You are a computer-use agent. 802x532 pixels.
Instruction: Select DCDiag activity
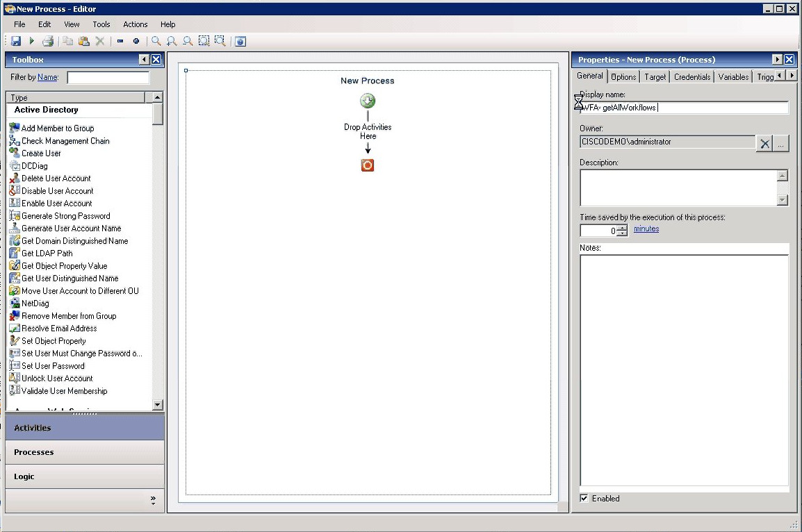[28, 165]
